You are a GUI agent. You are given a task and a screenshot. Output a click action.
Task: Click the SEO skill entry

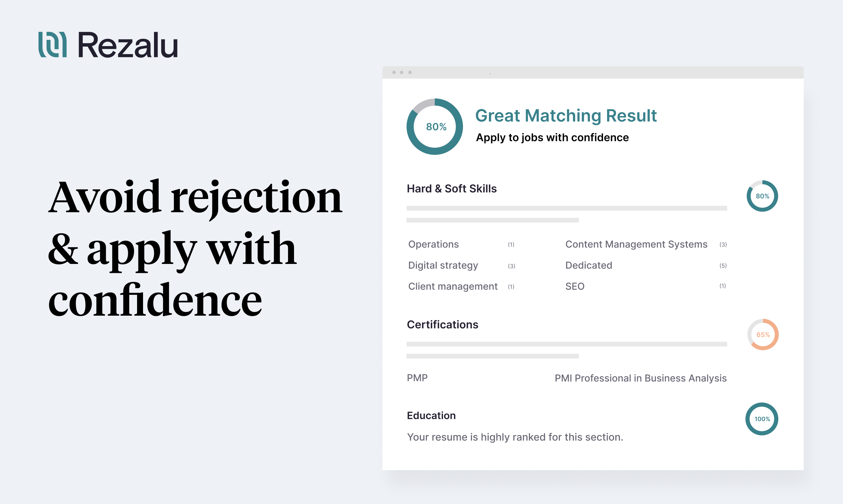[x=575, y=286]
